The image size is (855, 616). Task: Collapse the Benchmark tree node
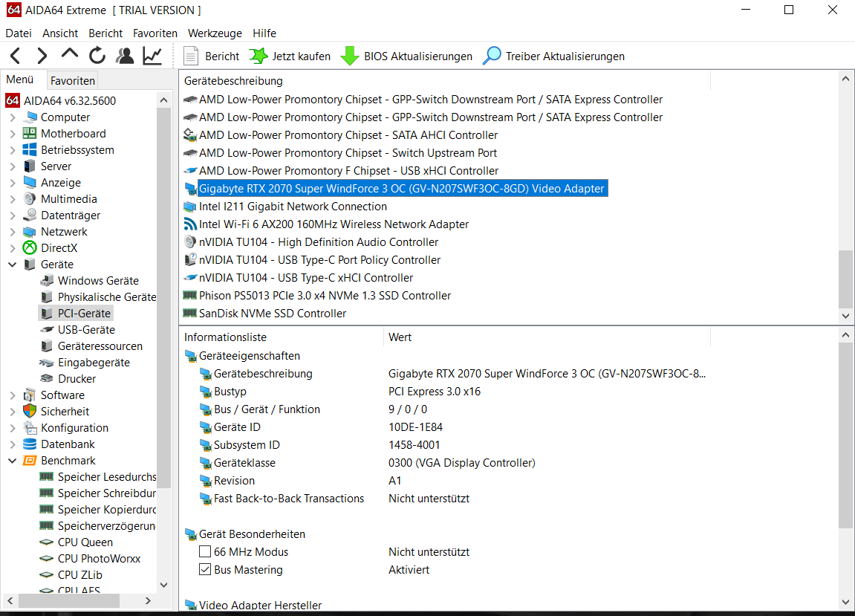(13, 461)
